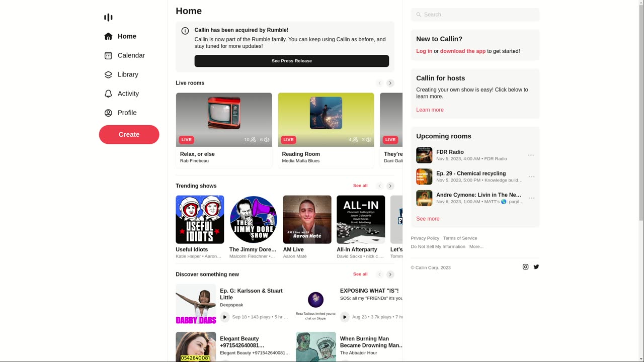Open the Reading Room live room thumbnail
Image resolution: width=644 pixels, height=362 pixels.
click(x=326, y=120)
